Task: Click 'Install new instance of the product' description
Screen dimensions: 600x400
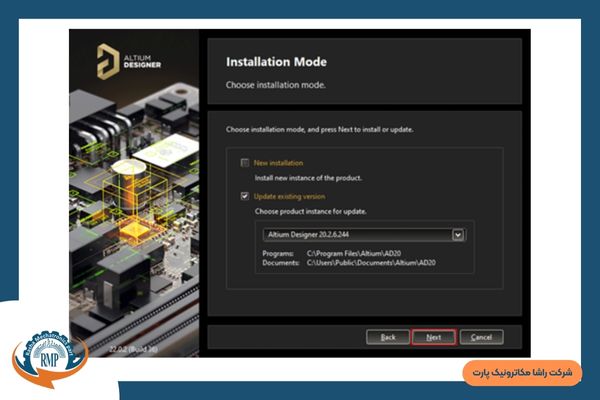Action: coord(308,177)
